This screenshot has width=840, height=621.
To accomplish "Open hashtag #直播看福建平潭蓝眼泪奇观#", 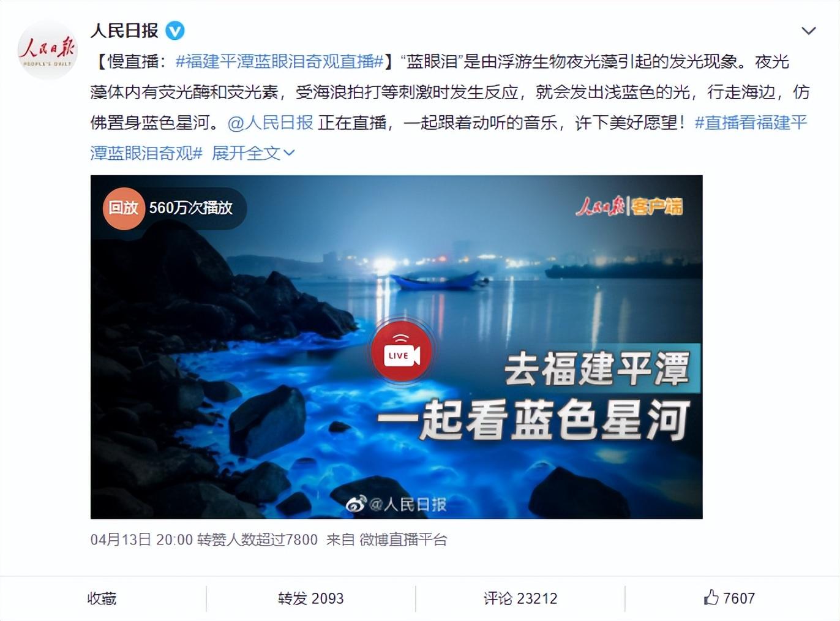I will [x=449, y=138].
